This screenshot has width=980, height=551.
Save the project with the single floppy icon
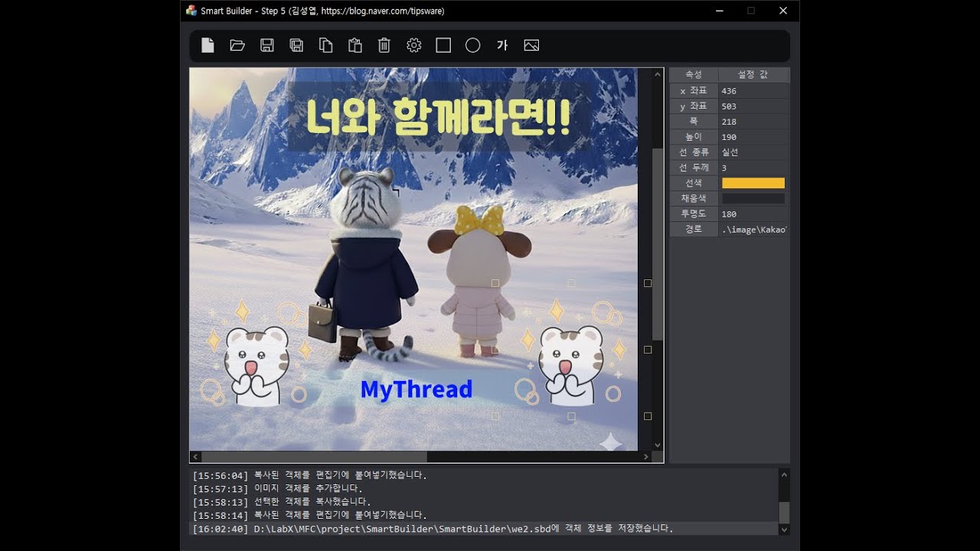click(x=267, y=45)
